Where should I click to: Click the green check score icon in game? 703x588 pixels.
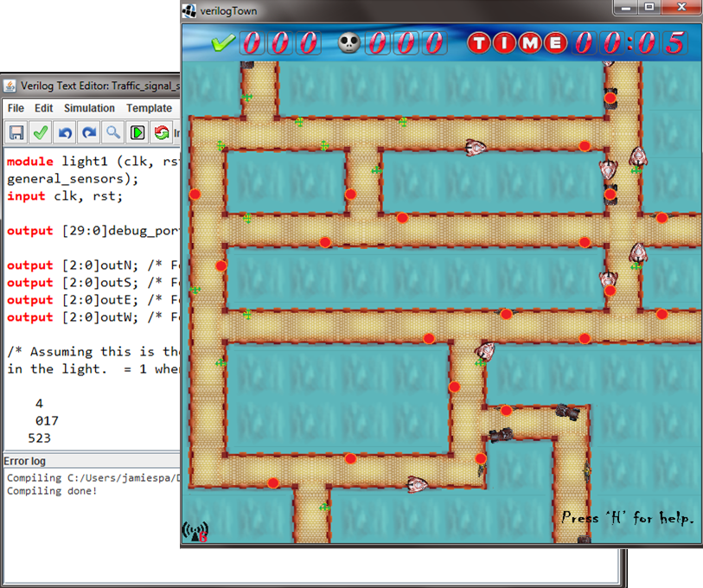point(223,42)
